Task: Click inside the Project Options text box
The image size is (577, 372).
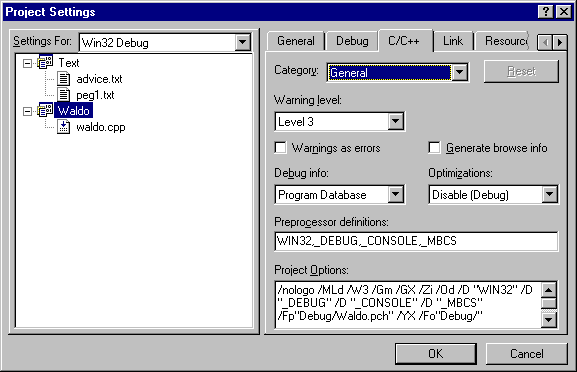Action: point(408,304)
